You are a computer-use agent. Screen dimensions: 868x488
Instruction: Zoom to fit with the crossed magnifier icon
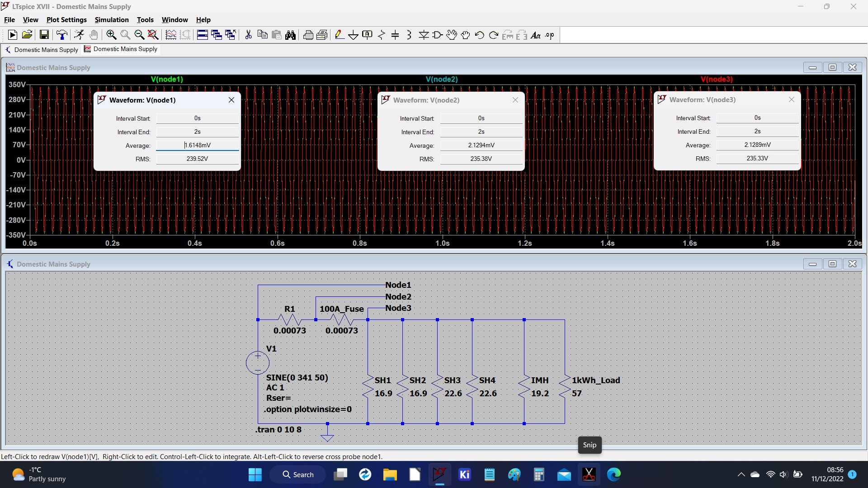click(x=153, y=35)
